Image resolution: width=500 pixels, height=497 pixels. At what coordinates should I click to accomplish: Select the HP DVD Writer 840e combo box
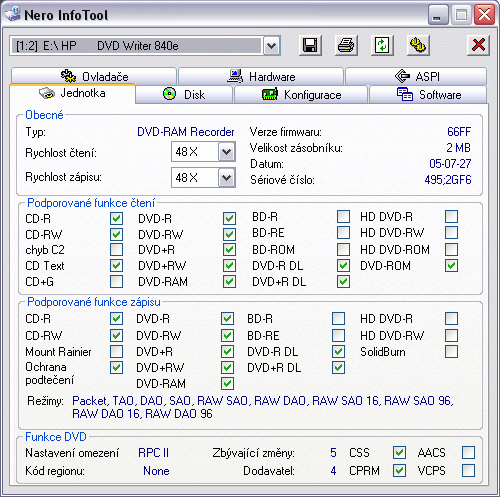[145, 45]
